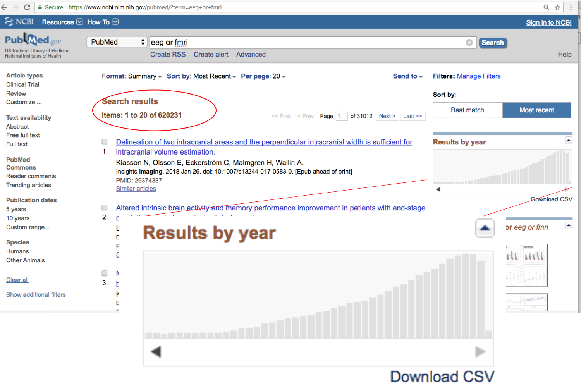Open the Send to dropdown
Image resolution: width=581 pixels, height=392 pixels.
[408, 76]
